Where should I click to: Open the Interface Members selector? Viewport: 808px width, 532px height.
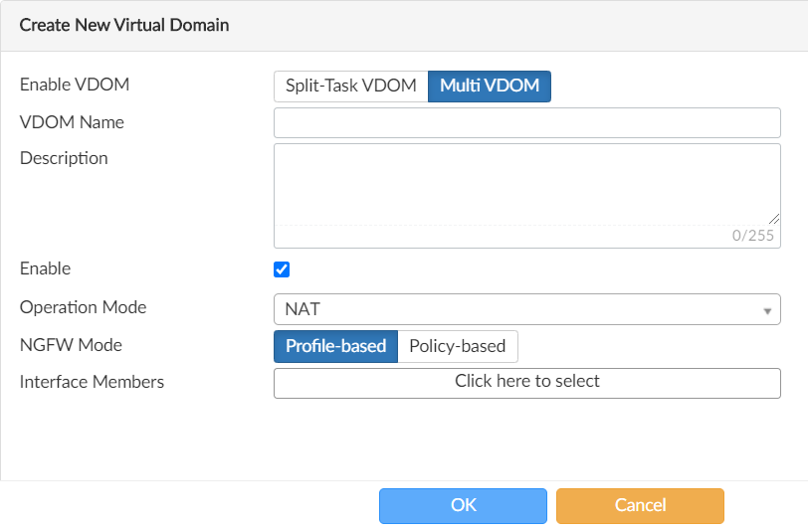[526, 382]
